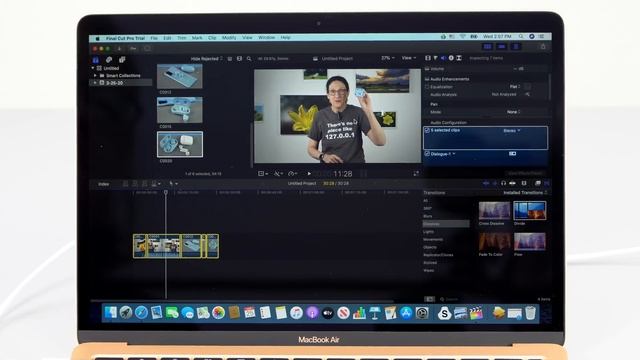
Task: Expand the 3-26-20 event
Action: pos(95,83)
